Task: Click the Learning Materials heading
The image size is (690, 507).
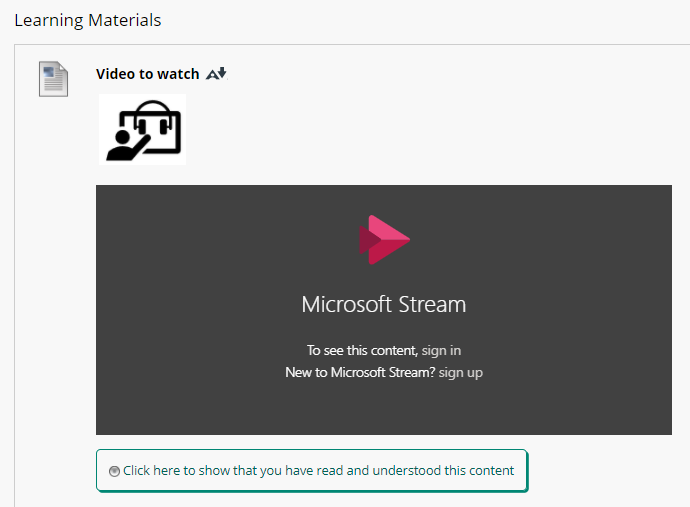Action: tap(88, 20)
